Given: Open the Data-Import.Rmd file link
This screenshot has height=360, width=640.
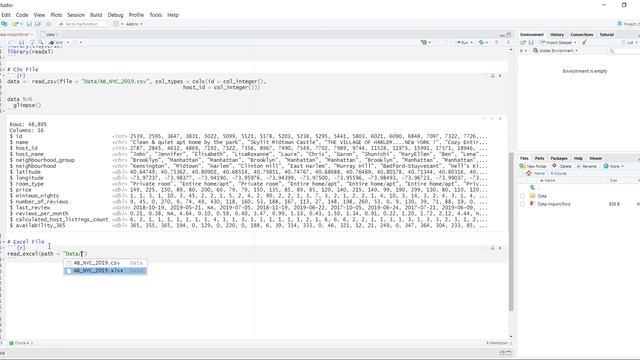Looking at the screenshot, I should click(x=553, y=204).
